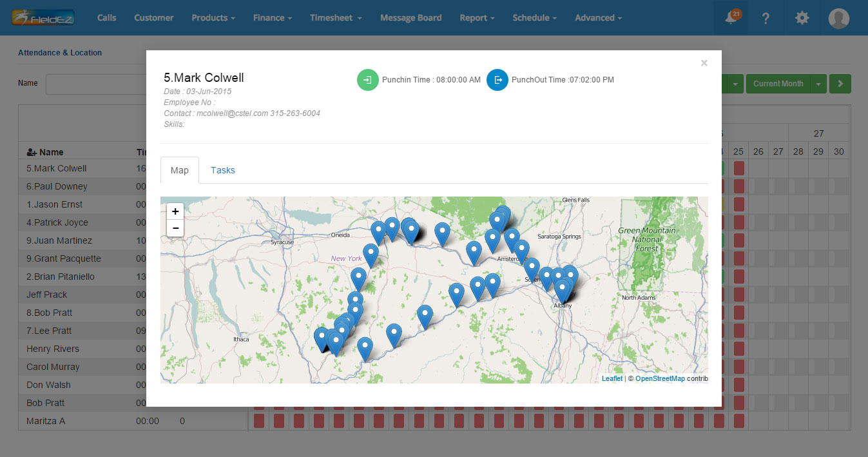The width and height of the screenshot is (868, 457).
Task: Zoom out on the map
Action: coord(175,228)
